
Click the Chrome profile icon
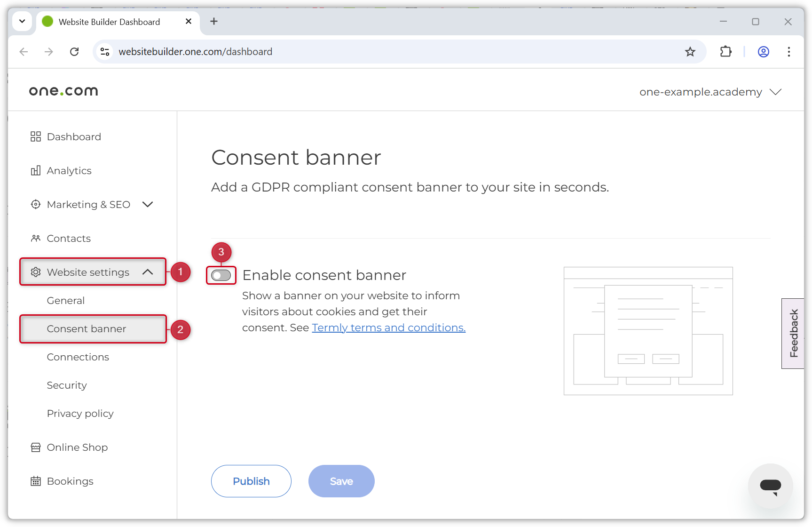(x=763, y=52)
